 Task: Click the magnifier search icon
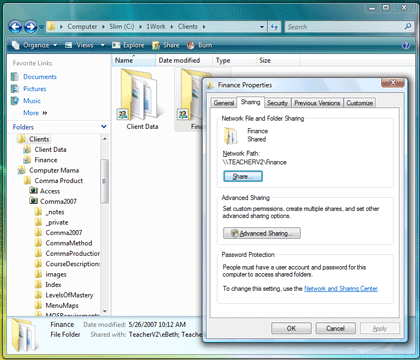tap(408, 26)
